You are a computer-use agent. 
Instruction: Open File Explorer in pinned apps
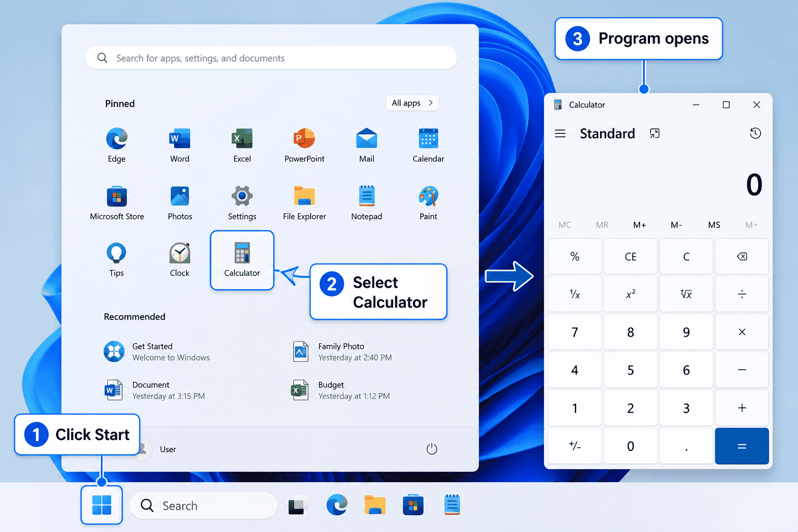pyautogui.click(x=304, y=203)
